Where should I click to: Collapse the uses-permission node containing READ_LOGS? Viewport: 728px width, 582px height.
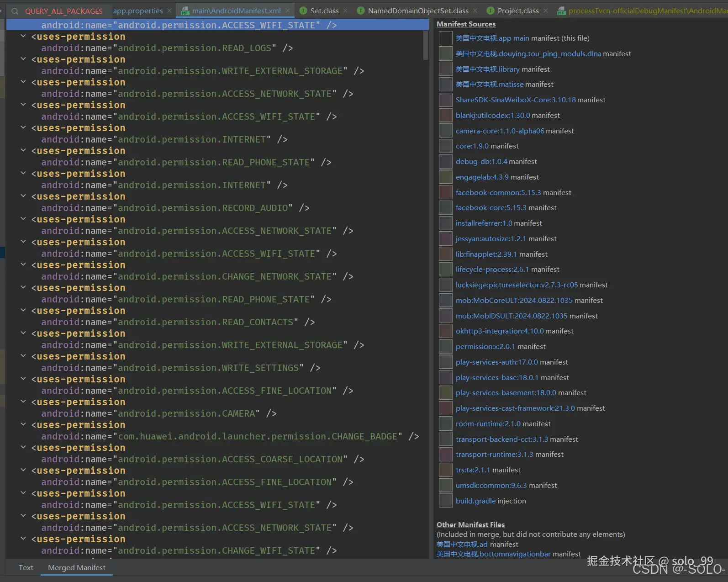(x=23, y=36)
